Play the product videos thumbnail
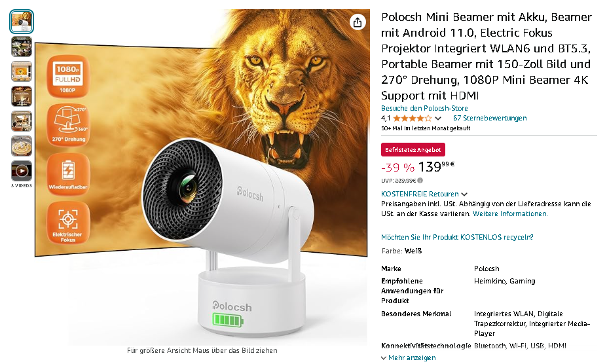 coord(22,171)
